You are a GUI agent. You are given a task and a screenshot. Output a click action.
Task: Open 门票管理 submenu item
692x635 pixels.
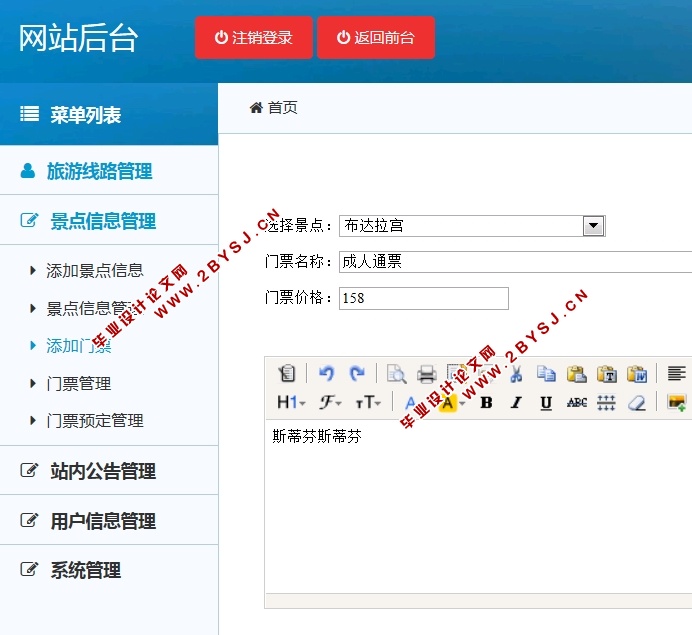point(79,383)
